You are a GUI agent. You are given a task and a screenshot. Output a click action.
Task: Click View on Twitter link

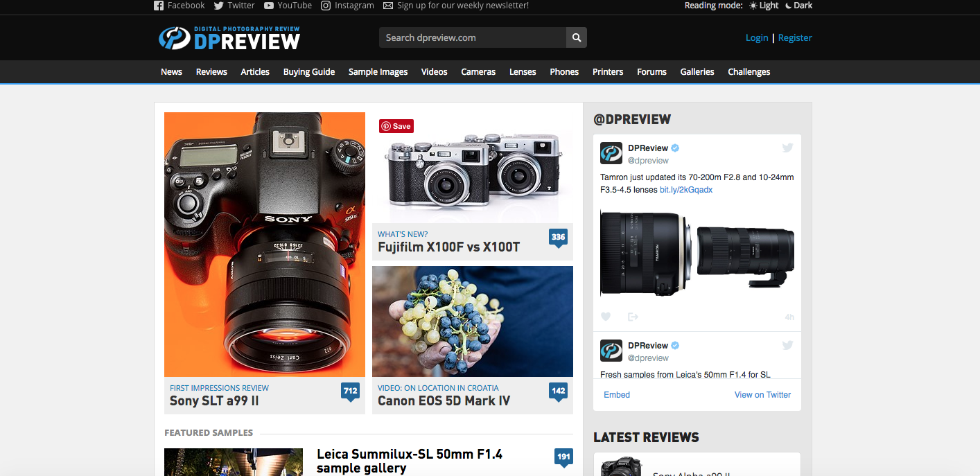click(x=762, y=395)
